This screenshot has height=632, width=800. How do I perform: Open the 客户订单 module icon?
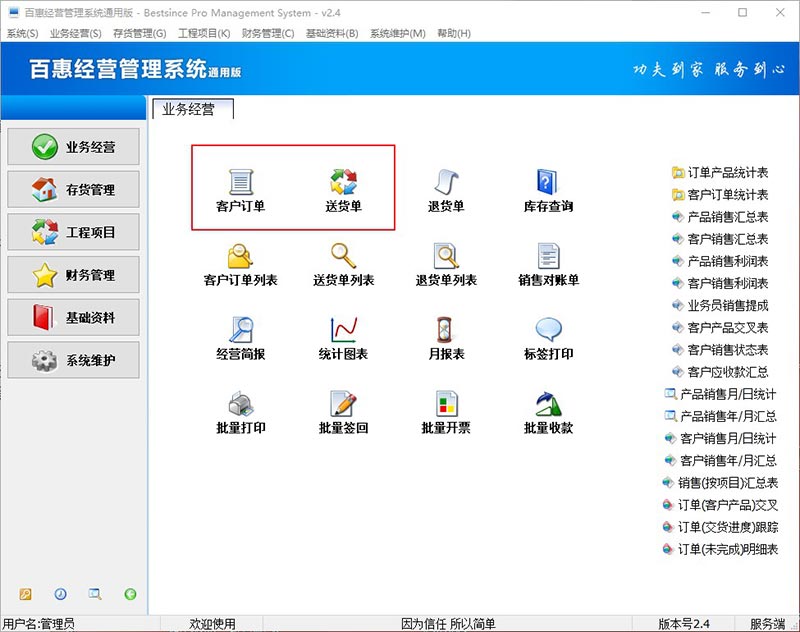click(x=240, y=182)
